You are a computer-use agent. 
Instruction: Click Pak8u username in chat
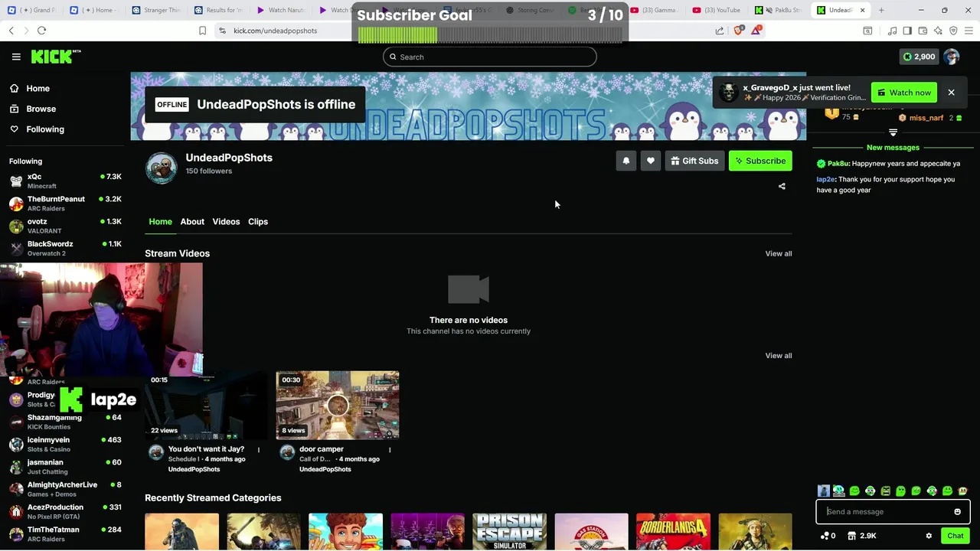point(838,164)
